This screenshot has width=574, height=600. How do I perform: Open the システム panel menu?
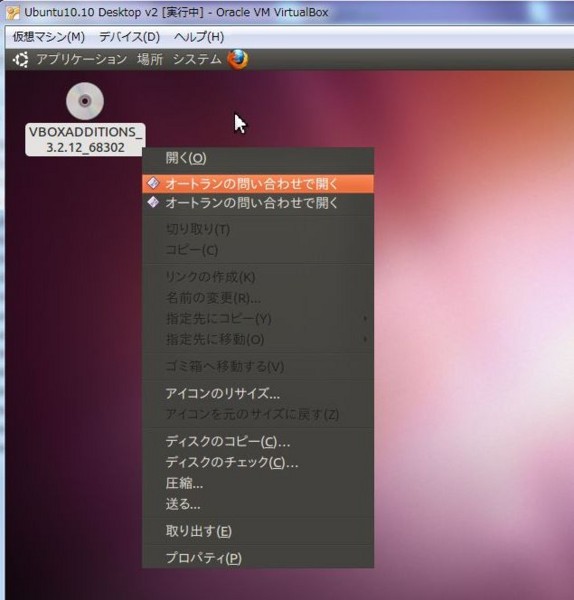click(x=197, y=59)
